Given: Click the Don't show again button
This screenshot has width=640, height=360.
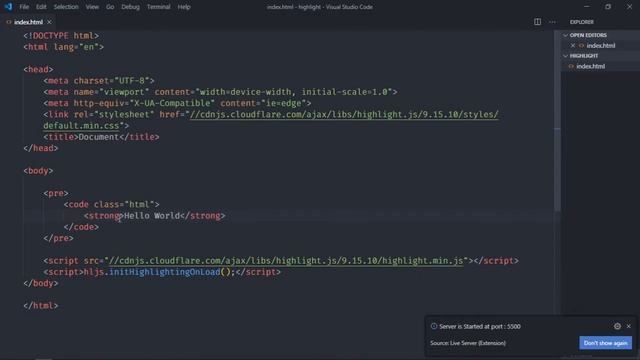Looking at the screenshot, I should (x=605, y=343).
